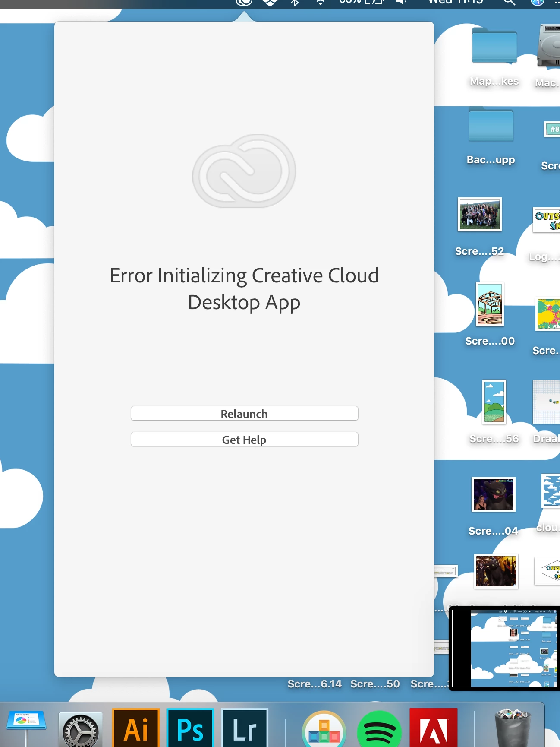Click the Wed 11:19 clock
The height and width of the screenshot is (747, 560).
[x=456, y=2]
